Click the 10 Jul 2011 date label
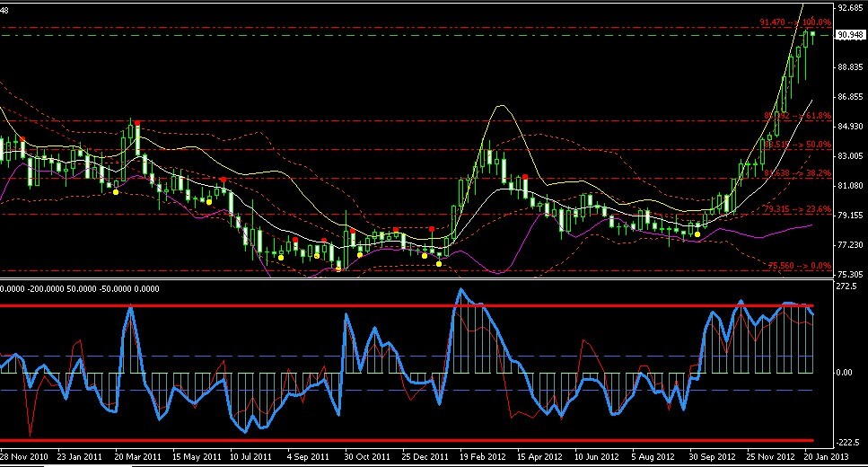Screen dimensions: 868x467 (x=250, y=457)
